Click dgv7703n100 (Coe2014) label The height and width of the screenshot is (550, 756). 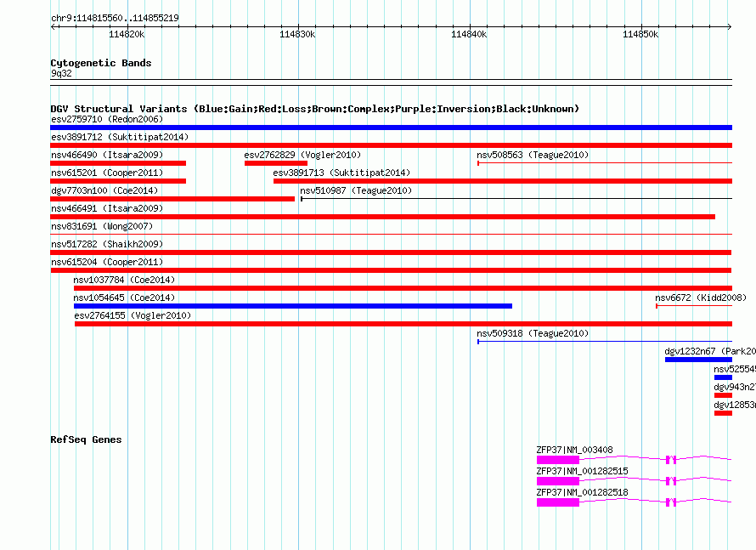pos(104,190)
